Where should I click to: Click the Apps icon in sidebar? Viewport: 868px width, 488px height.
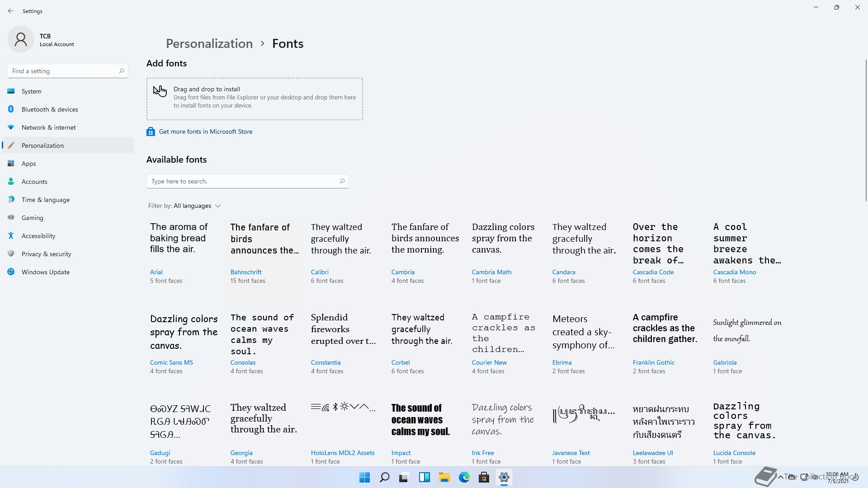coord(11,164)
